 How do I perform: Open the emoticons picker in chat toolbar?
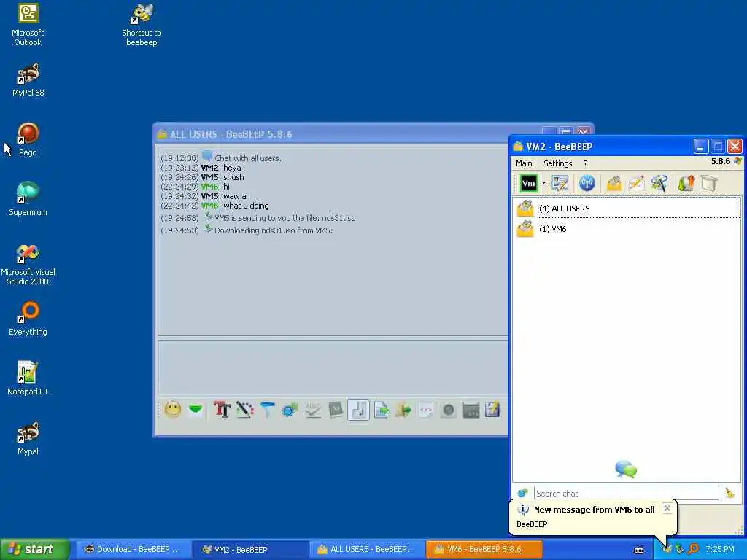pos(173,410)
